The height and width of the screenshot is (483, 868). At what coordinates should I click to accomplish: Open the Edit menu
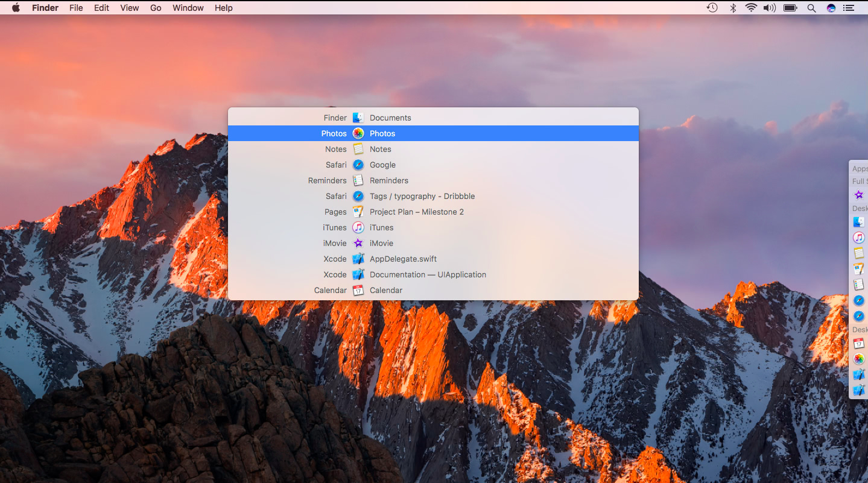pos(101,8)
